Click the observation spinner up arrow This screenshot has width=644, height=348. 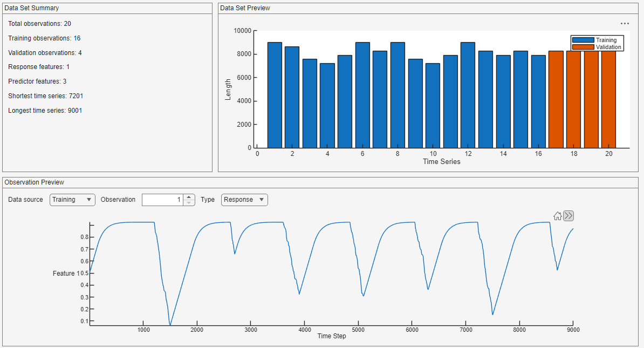188,196
